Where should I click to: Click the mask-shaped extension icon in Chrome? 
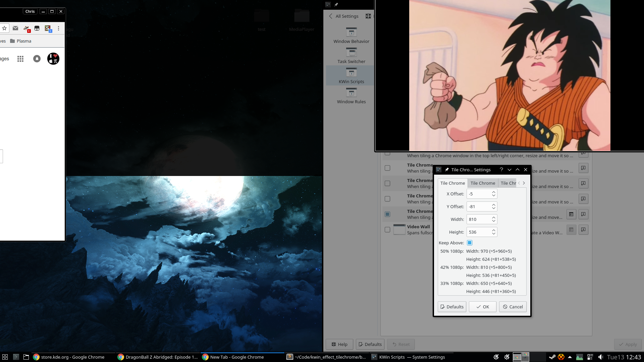[37, 28]
